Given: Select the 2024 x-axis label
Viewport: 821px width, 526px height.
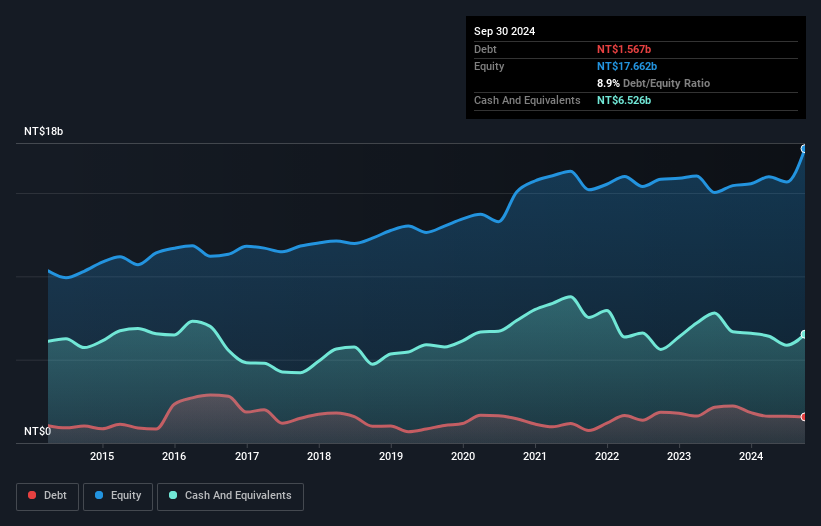Looking at the screenshot, I should pyautogui.click(x=751, y=456).
